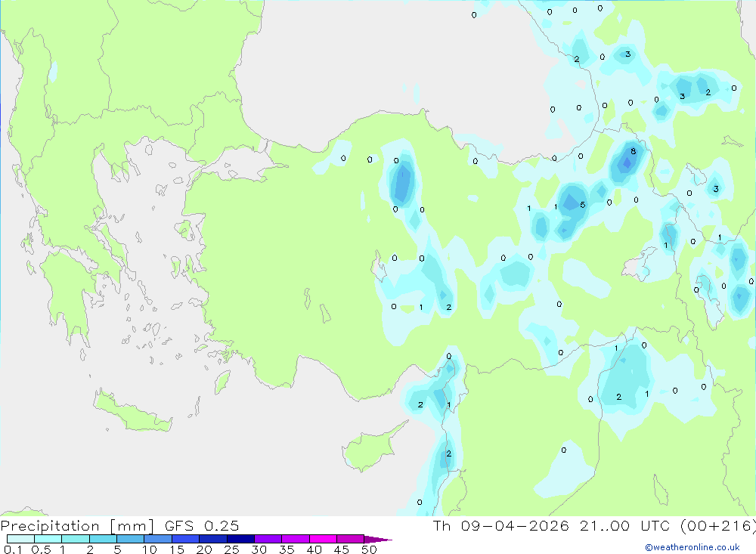Pick the 15–20 mm legend swatch
756x554 pixels.
[x=186, y=539]
